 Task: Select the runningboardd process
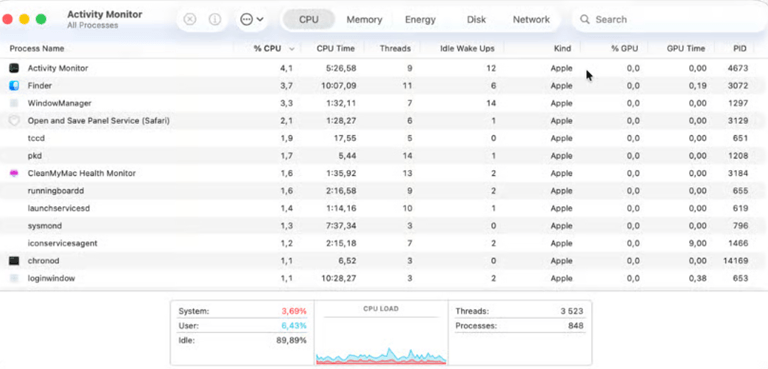(x=384, y=191)
